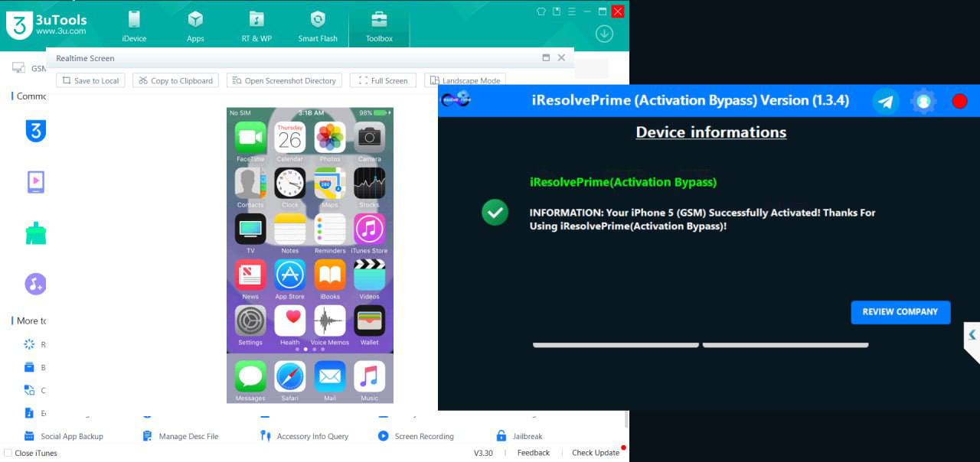Tap the Settings app icon on phone
Screen dimensions: 980x462
250,321
